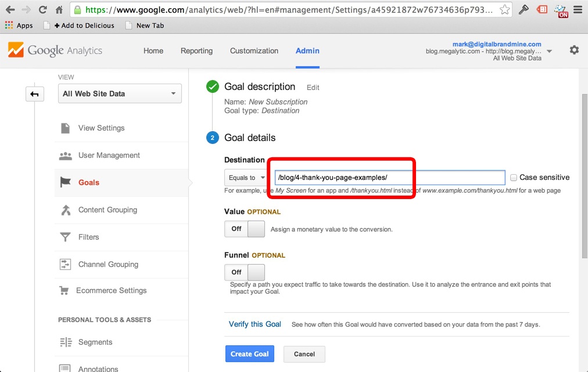The image size is (588, 372).
Task: Open Apps grid in bookmarks bar
Action: coord(19,26)
